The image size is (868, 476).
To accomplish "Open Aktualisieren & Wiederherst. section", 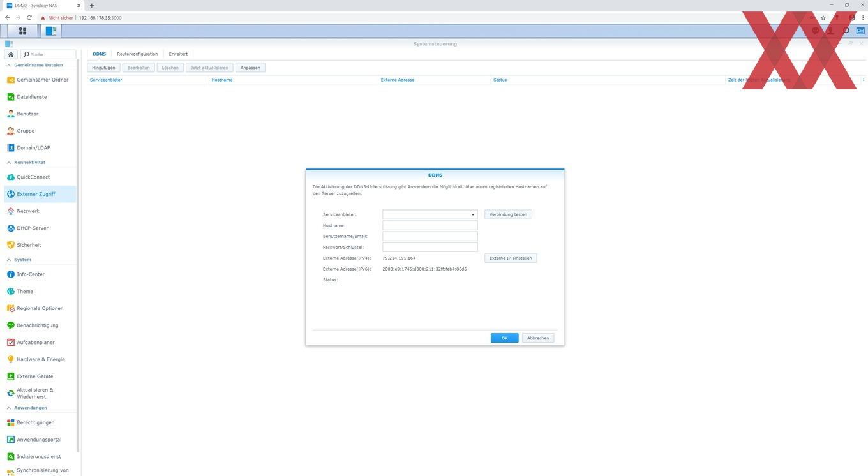I will 40,393.
